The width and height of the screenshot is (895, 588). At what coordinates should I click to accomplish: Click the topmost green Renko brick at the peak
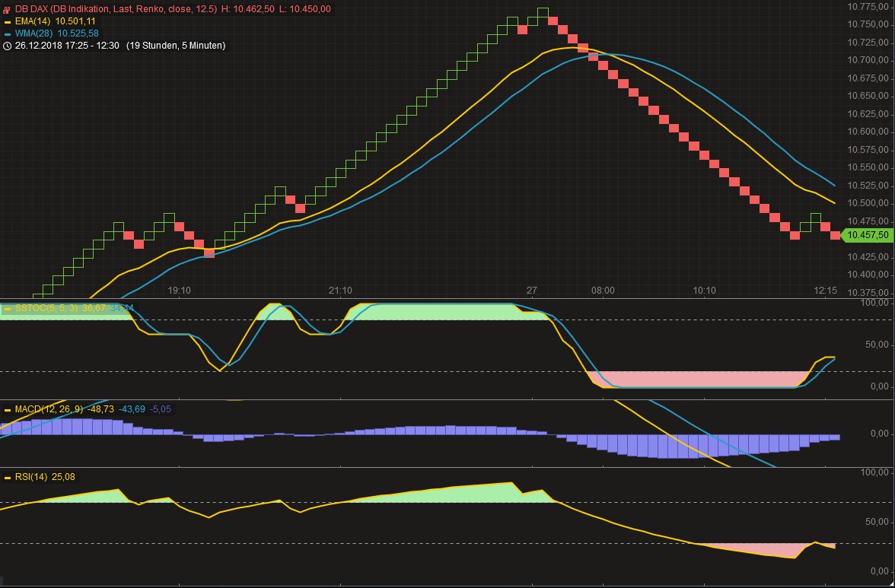pyautogui.click(x=543, y=12)
